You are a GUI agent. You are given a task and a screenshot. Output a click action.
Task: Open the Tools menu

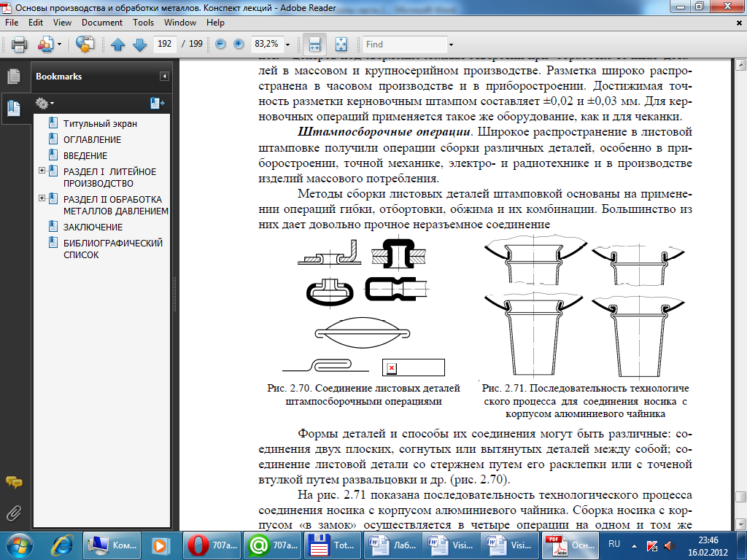[x=143, y=23]
